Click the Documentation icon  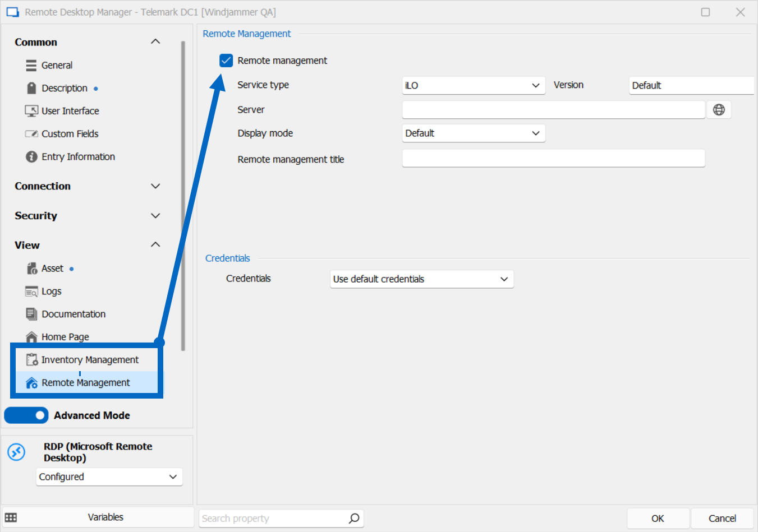31,314
